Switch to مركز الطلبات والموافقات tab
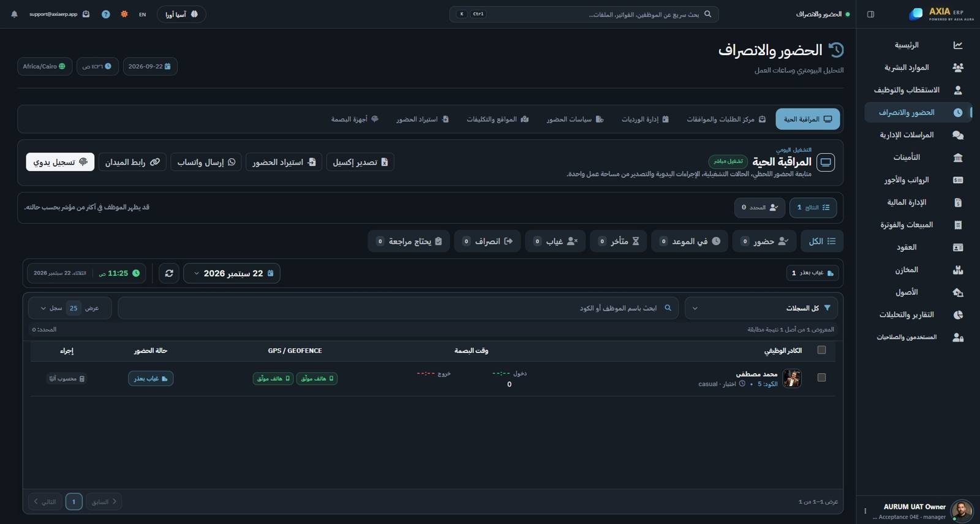The width and height of the screenshot is (980, 524). point(726,119)
